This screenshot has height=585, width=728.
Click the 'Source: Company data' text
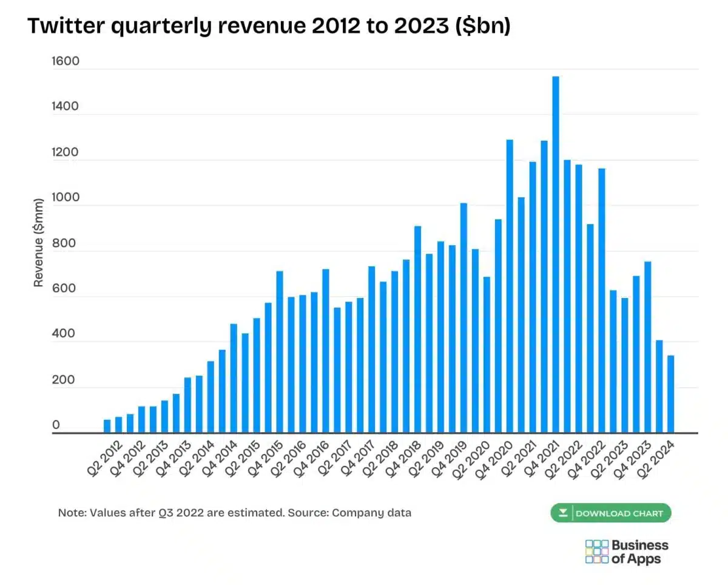pyautogui.click(x=349, y=513)
